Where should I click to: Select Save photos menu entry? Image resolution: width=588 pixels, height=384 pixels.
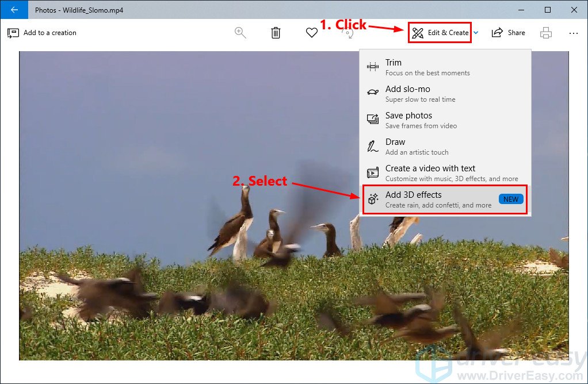click(445, 120)
